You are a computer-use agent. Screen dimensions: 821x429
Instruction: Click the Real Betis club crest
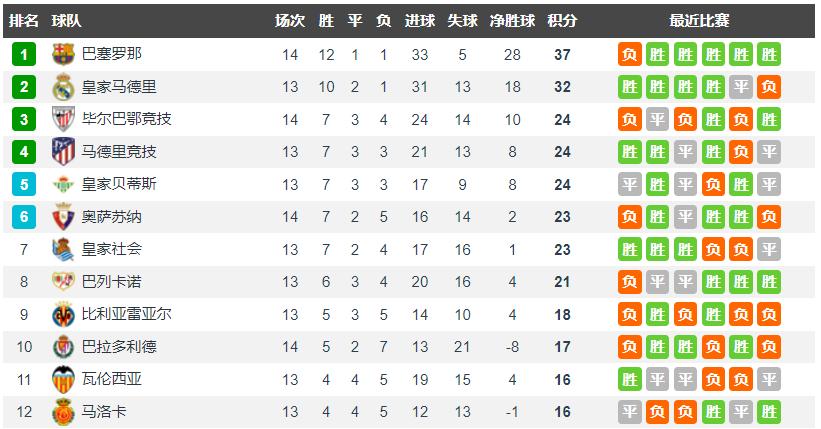pos(63,184)
